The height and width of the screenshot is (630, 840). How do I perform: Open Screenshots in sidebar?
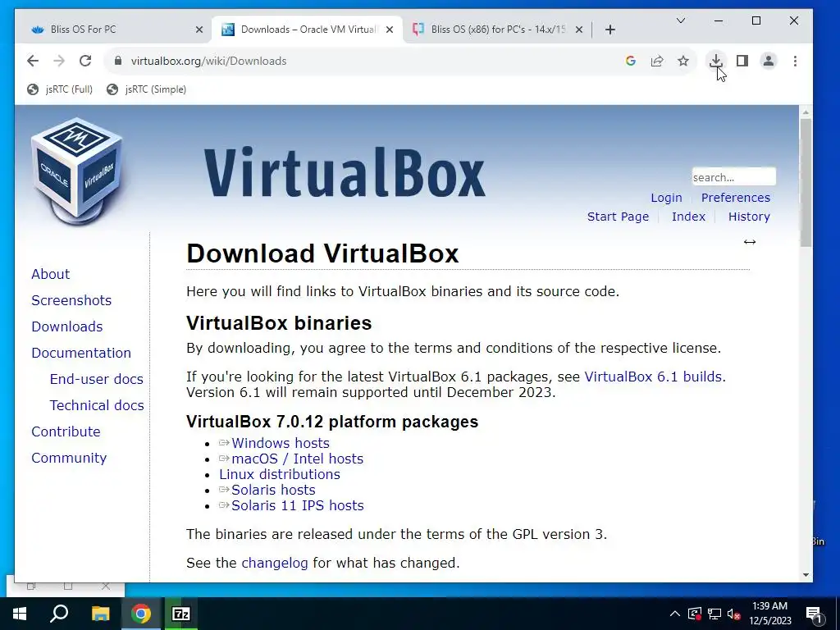click(71, 300)
